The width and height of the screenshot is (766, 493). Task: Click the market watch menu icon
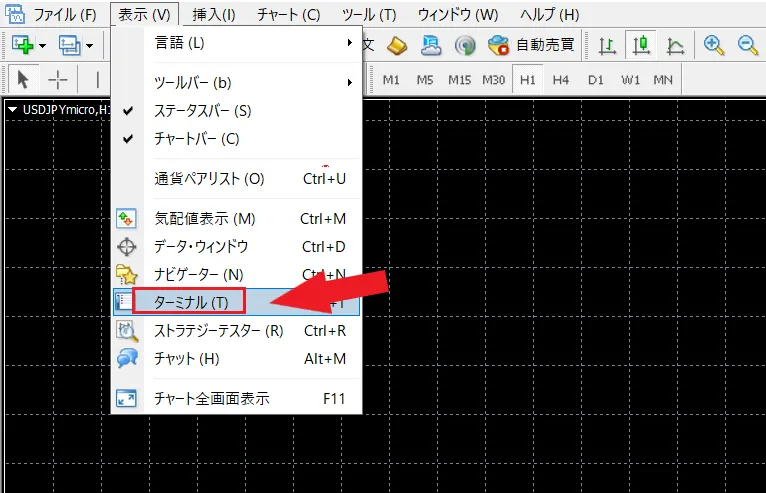coord(126,219)
